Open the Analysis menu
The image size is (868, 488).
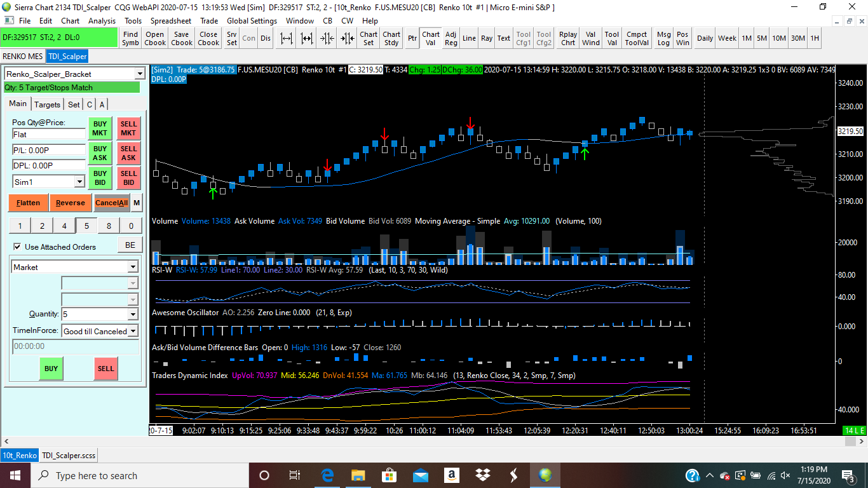pyautogui.click(x=102, y=20)
